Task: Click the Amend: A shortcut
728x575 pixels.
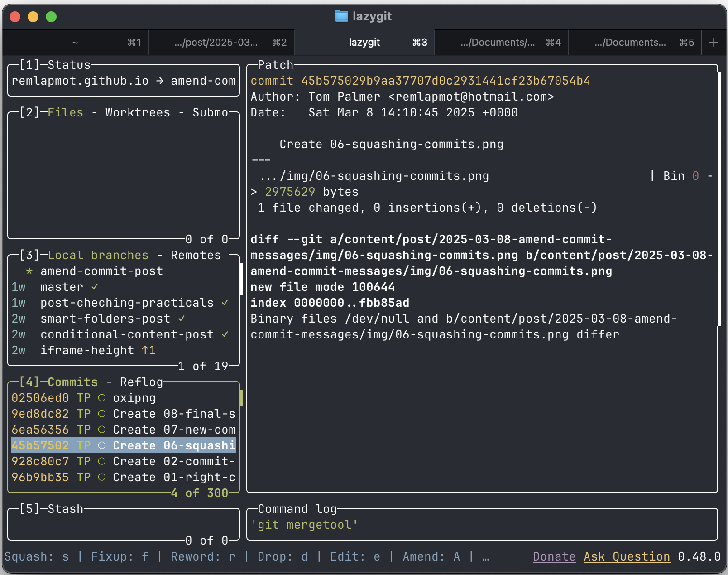Action: click(431, 556)
